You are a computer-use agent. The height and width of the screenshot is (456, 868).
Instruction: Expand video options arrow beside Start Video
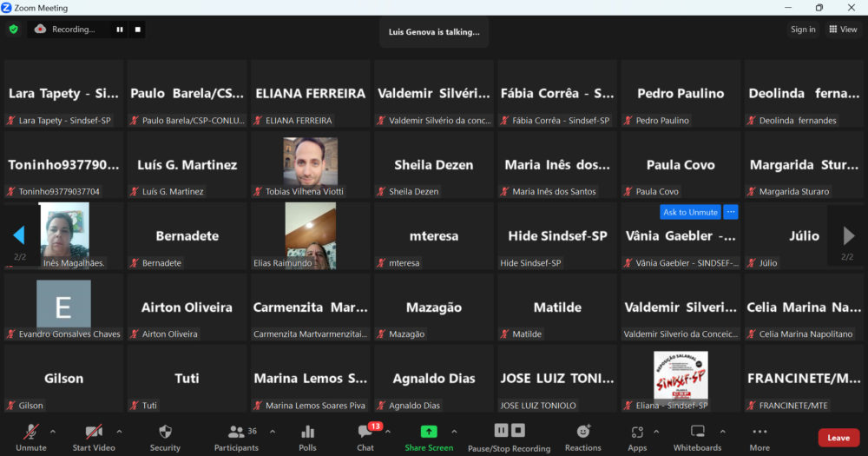click(x=119, y=431)
